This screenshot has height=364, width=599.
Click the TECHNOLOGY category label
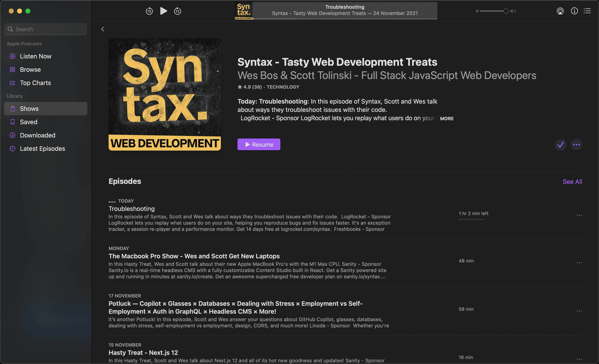pos(283,87)
